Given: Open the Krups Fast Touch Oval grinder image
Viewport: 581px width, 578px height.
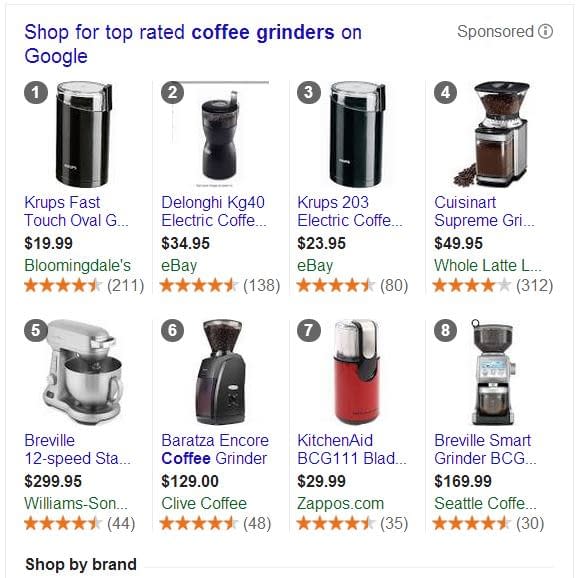Looking at the screenshot, I should (x=84, y=134).
